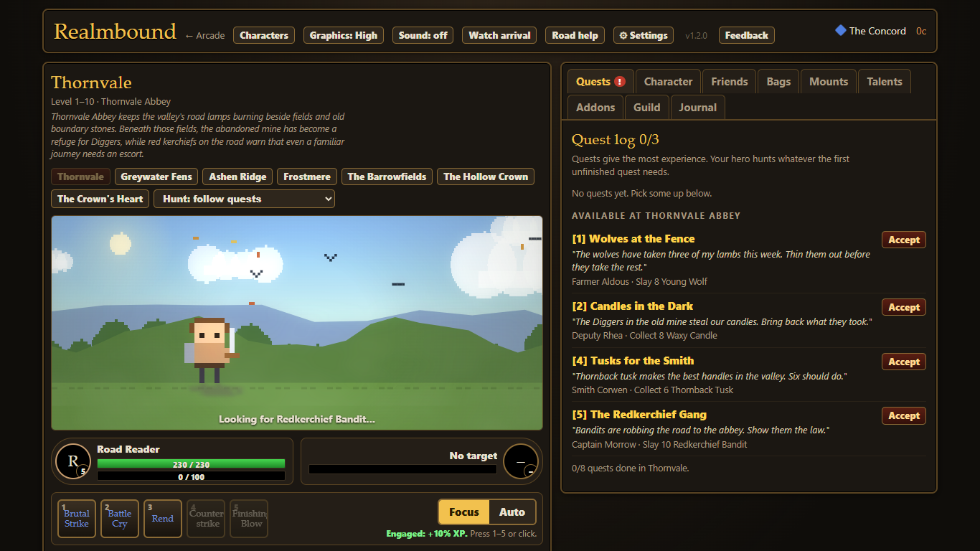Cast the Rend ability
The height and width of the screenshot is (551, 980).
coord(163,519)
